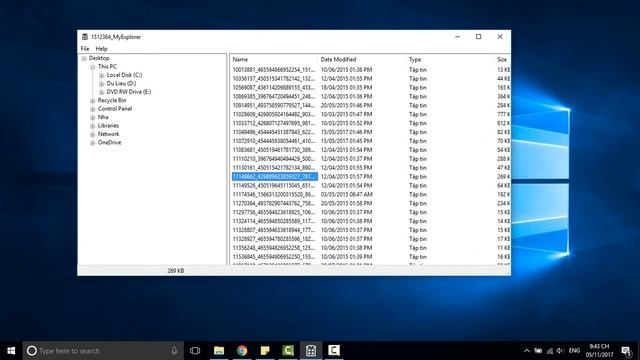Select file starting with 10356157
Image resolution: width=640 pixels, height=360 pixels.
point(274,79)
